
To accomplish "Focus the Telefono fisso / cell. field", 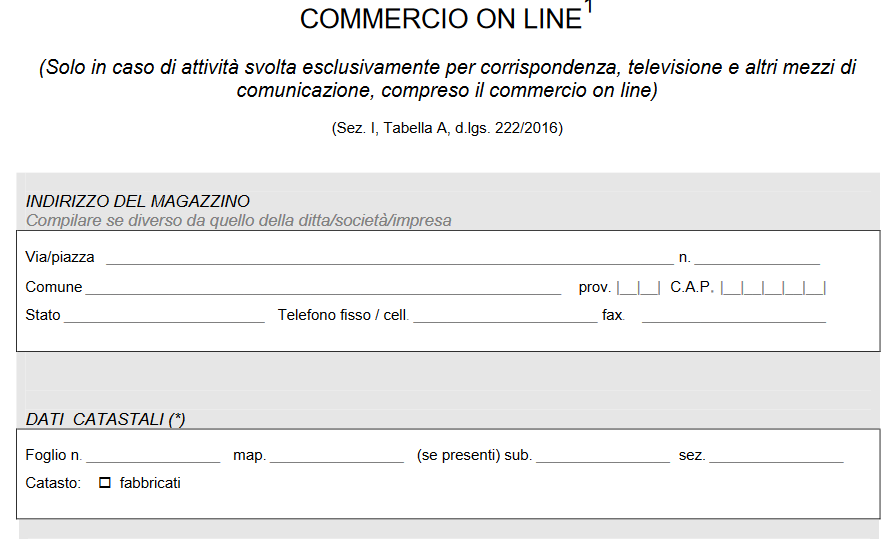I will click(505, 315).
